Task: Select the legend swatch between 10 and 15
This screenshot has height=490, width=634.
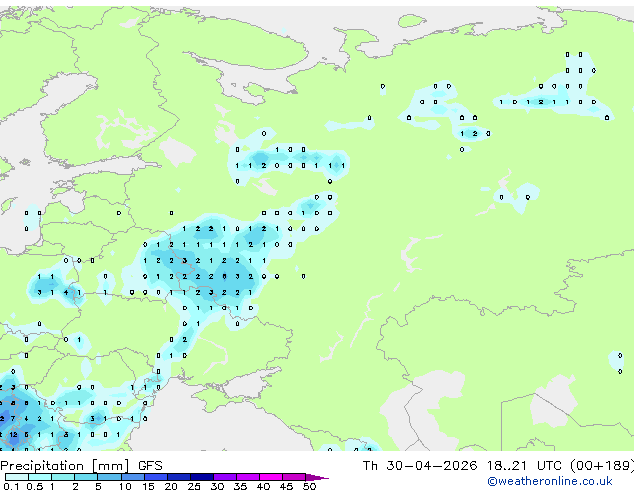Action: tap(133, 477)
